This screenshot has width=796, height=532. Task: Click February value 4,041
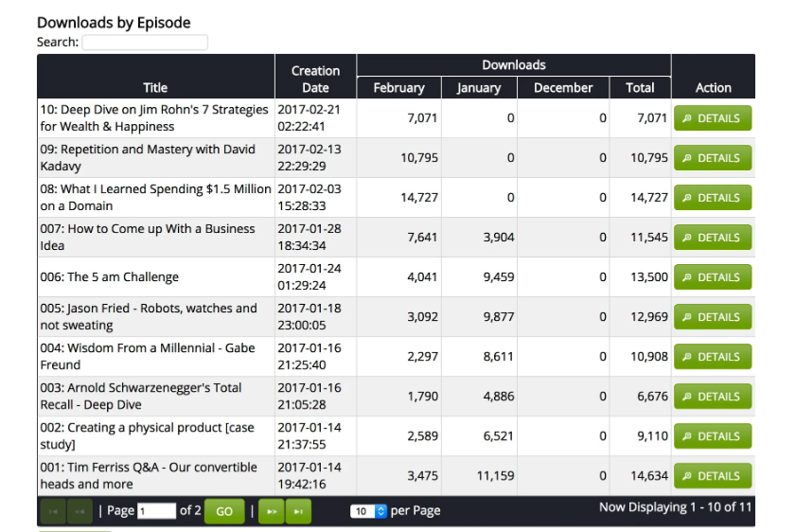422,277
